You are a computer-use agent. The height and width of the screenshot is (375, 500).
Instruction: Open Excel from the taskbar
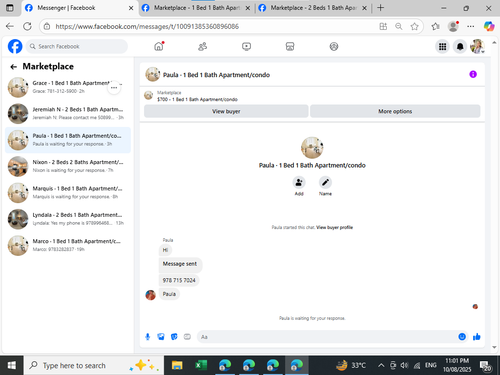pyautogui.click(x=201, y=365)
